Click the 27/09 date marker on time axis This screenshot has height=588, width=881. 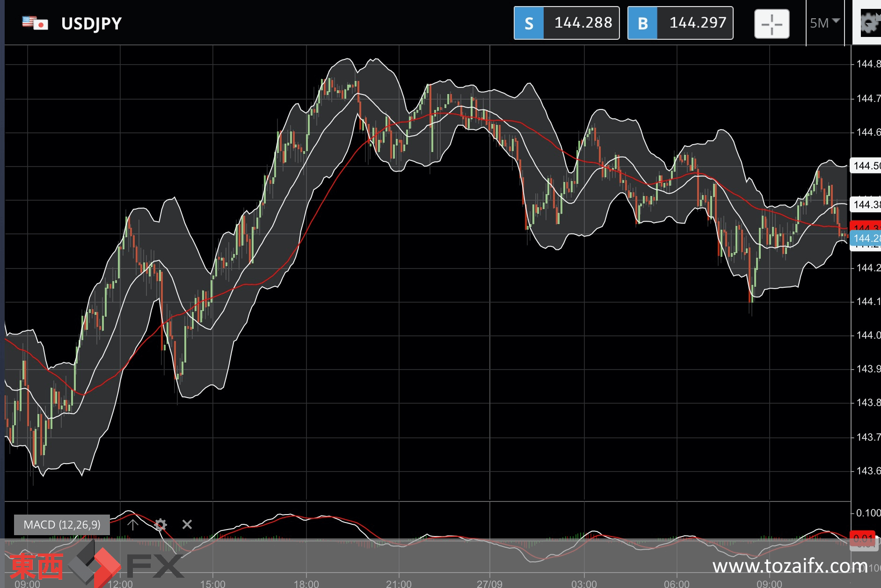(489, 583)
